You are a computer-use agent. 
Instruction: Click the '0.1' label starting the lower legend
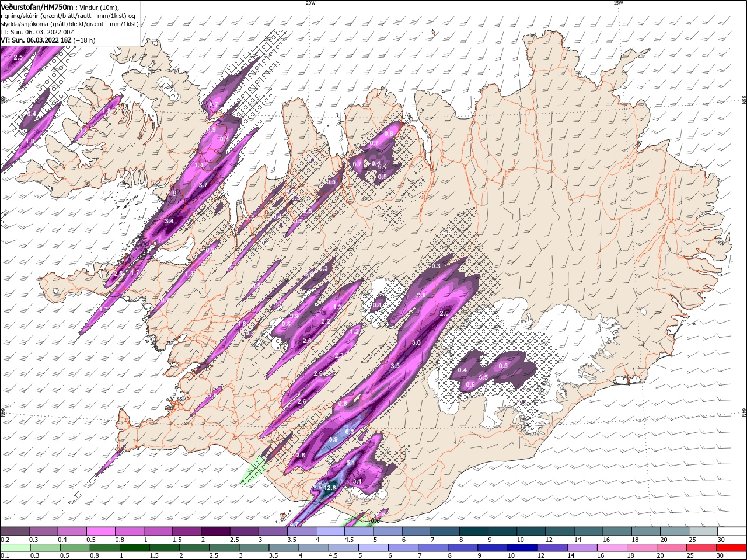tap(5, 555)
